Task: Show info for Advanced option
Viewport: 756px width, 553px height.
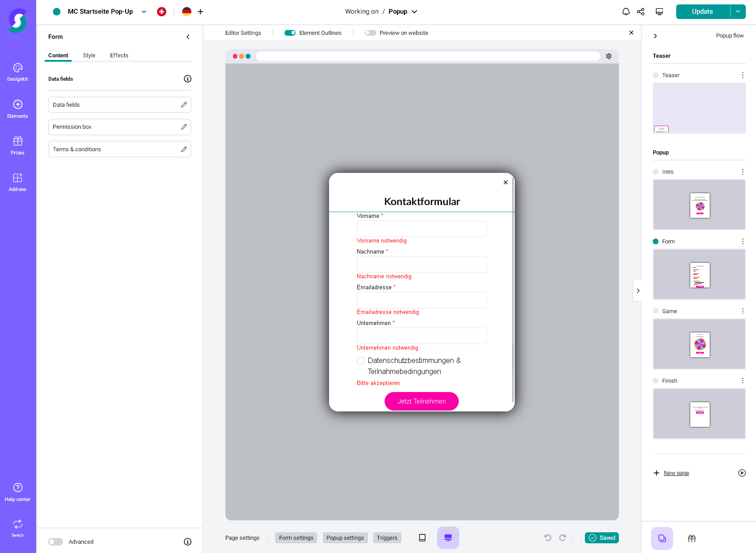Action: pyautogui.click(x=187, y=542)
